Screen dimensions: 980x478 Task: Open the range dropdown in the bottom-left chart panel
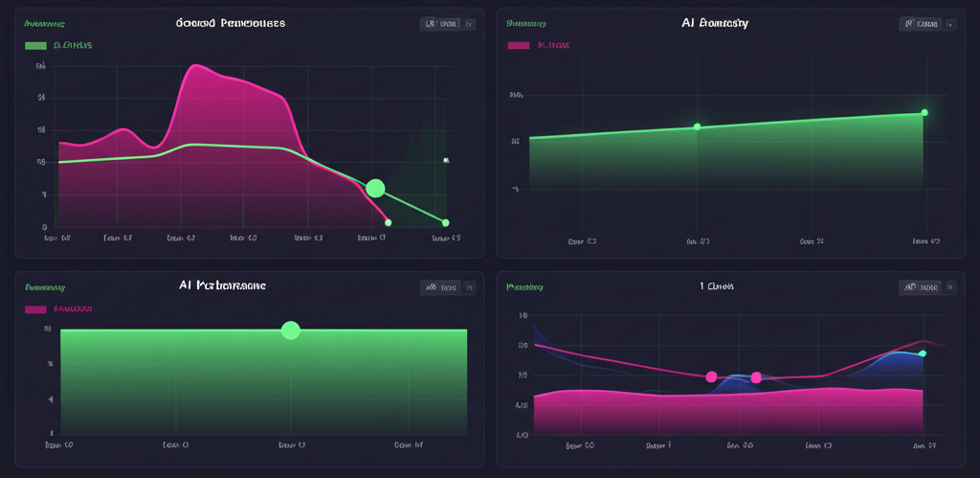443,286
